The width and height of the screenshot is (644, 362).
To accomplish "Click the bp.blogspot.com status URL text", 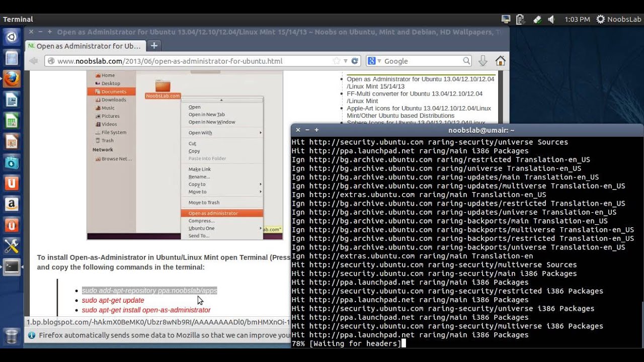I will [158, 322].
